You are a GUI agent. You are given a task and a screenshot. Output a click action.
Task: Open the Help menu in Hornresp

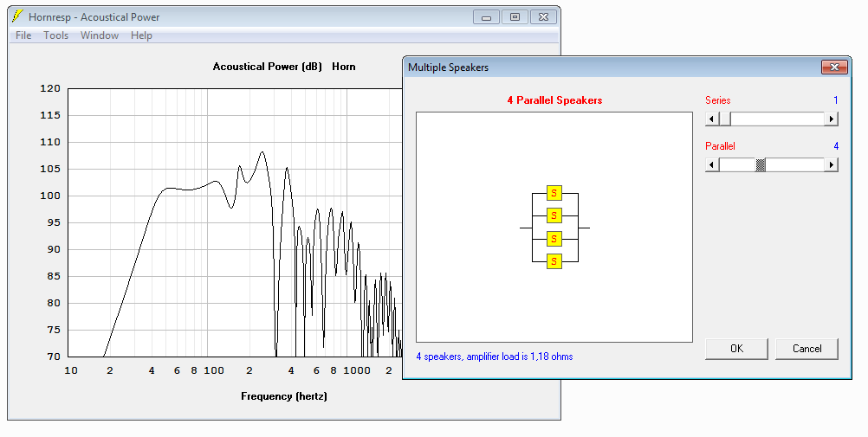pyautogui.click(x=141, y=35)
